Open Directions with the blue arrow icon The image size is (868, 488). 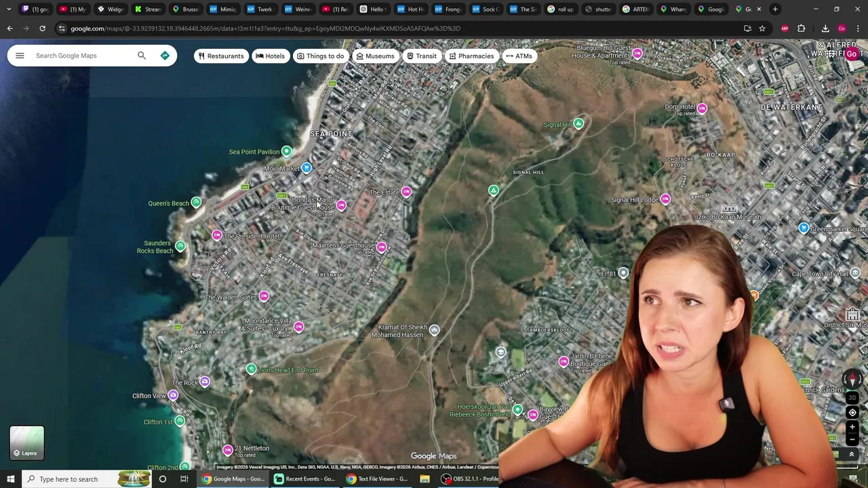click(x=165, y=56)
